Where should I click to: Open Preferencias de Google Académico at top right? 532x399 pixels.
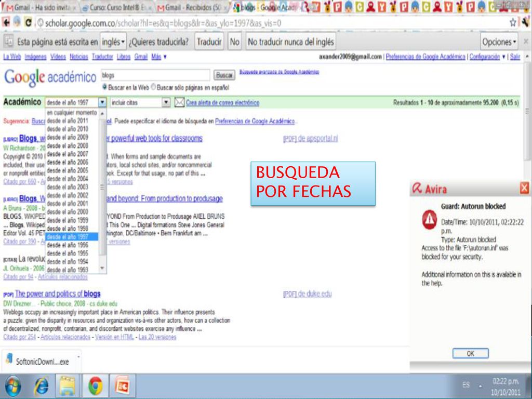point(425,57)
